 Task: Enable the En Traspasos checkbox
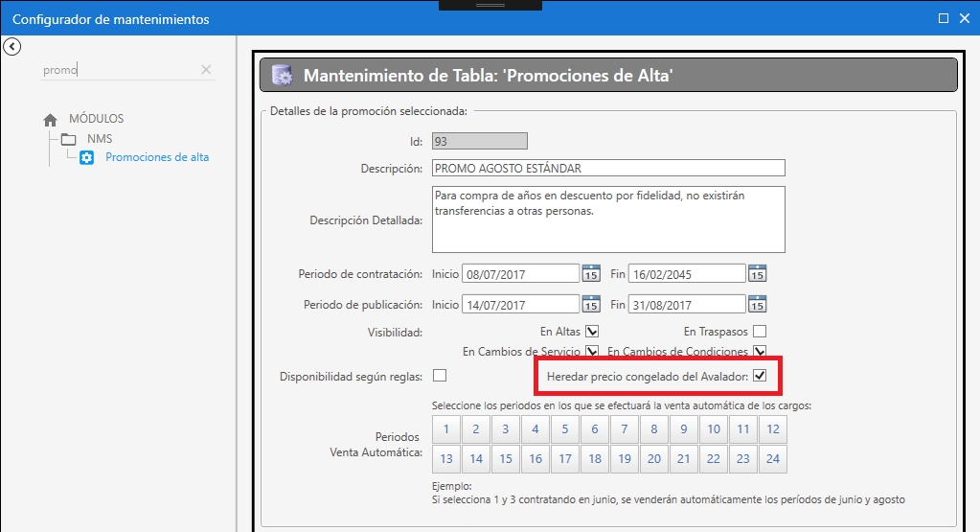point(760,332)
